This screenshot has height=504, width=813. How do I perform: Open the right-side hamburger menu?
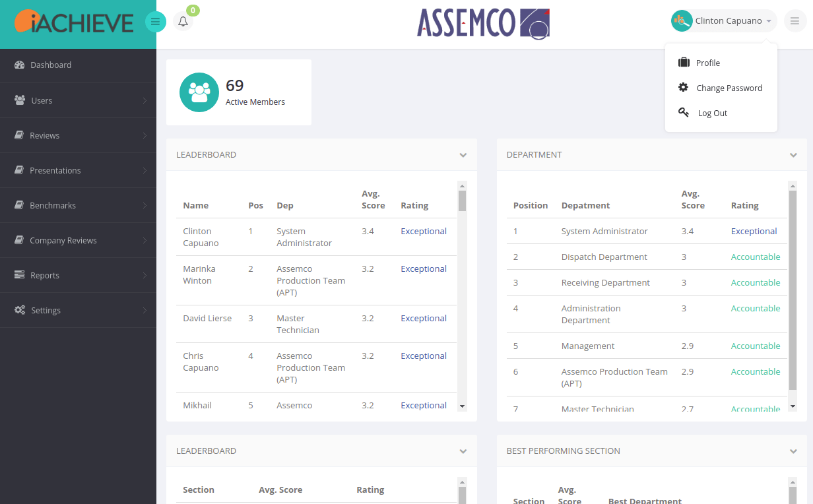point(795,22)
